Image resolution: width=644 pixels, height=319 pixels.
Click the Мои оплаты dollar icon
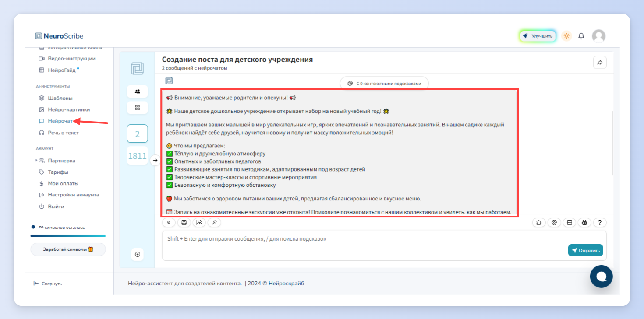coord(42,183)
